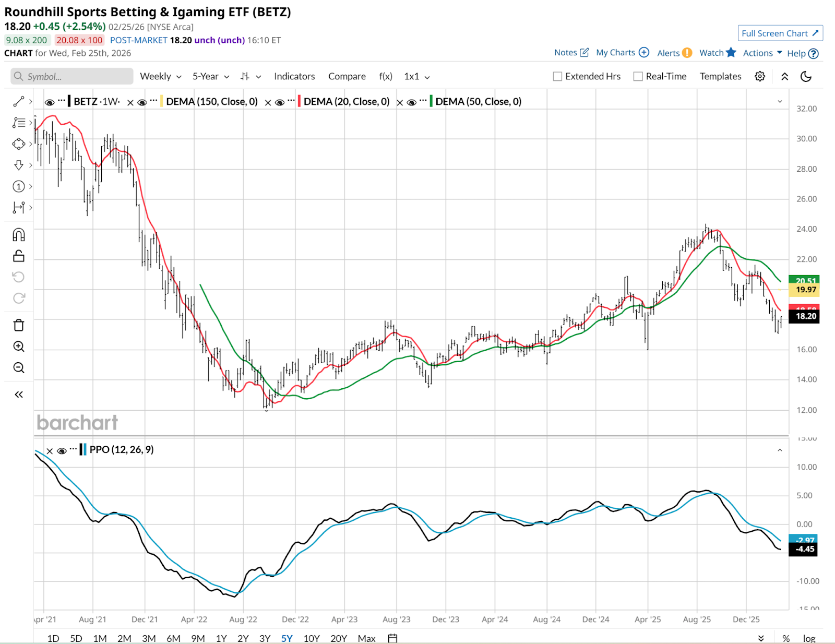Screen dimensions: 835x644
Task: Collapse the left drawing toolbar
Action: click(x=19, y=395)
